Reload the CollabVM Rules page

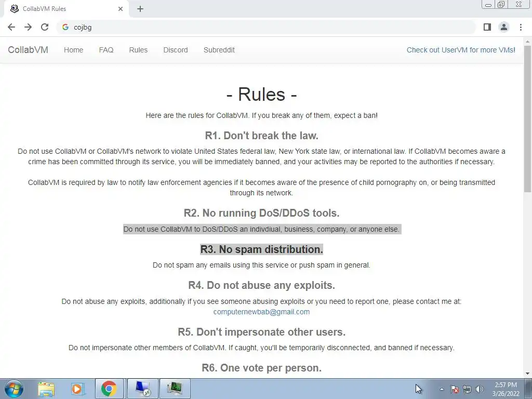point(45,27)
